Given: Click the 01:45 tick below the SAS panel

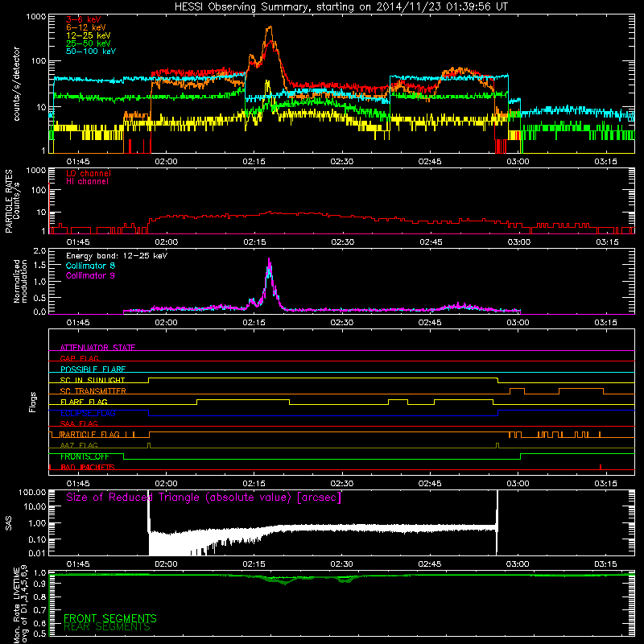Looking at the screenshot, I should (x=78, y=564).
